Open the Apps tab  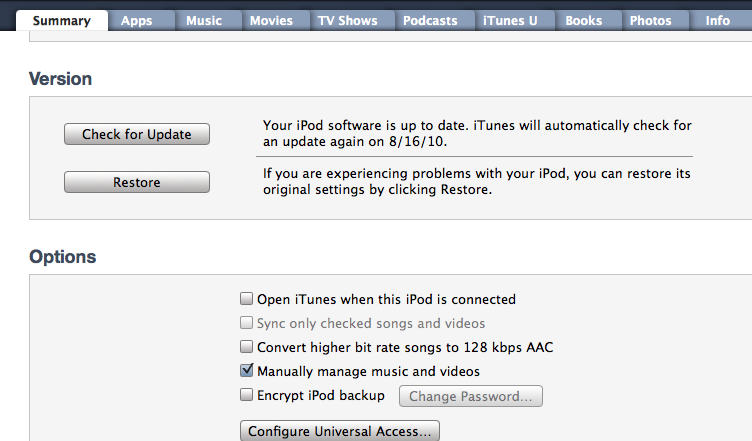(x=136, y=21)
